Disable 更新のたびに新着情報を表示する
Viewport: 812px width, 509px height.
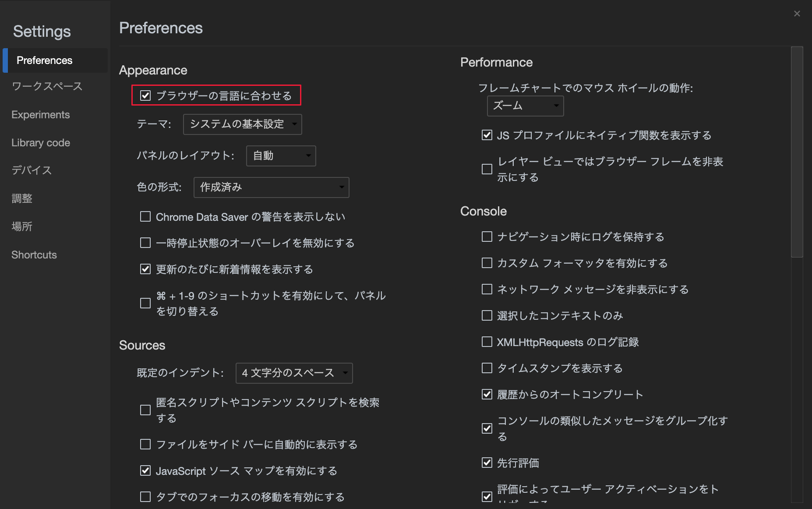click(x=145, y=269)
